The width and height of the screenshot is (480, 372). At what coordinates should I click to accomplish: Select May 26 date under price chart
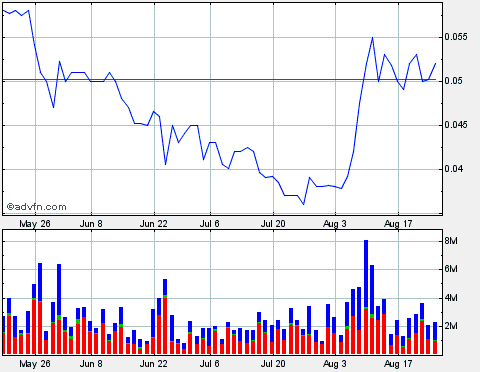coord(35,224)
